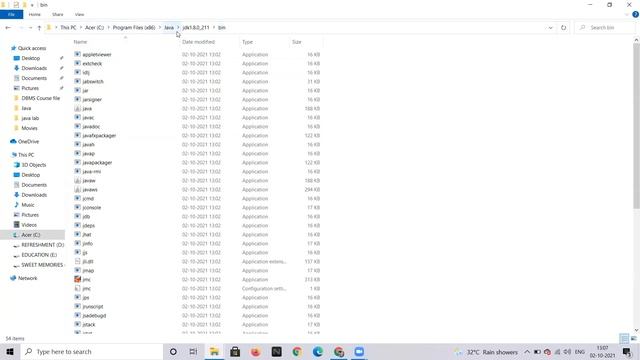Open the address bar history dropdown
This screenshot has width=640, height=360.
click(x=550, y=27)
